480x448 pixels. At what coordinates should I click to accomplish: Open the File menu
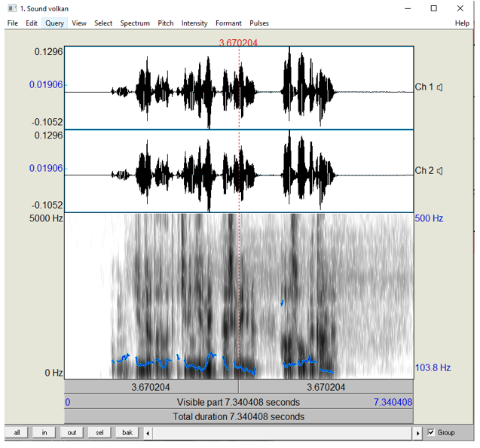point(13,23)
